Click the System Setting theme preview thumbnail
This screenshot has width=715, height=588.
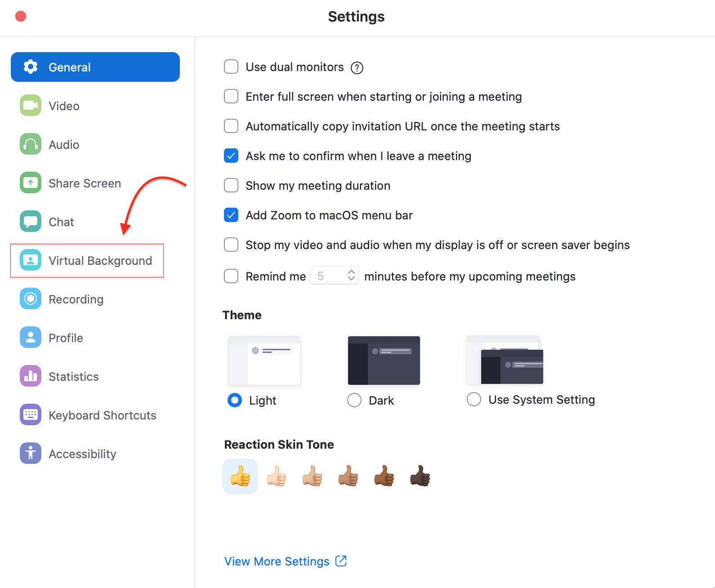point(505,360)
